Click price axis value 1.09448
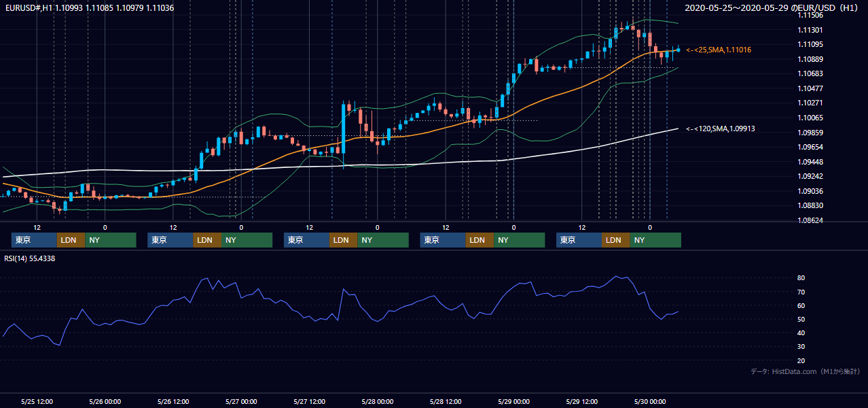The image size is (868, 408). pos(810,162)
